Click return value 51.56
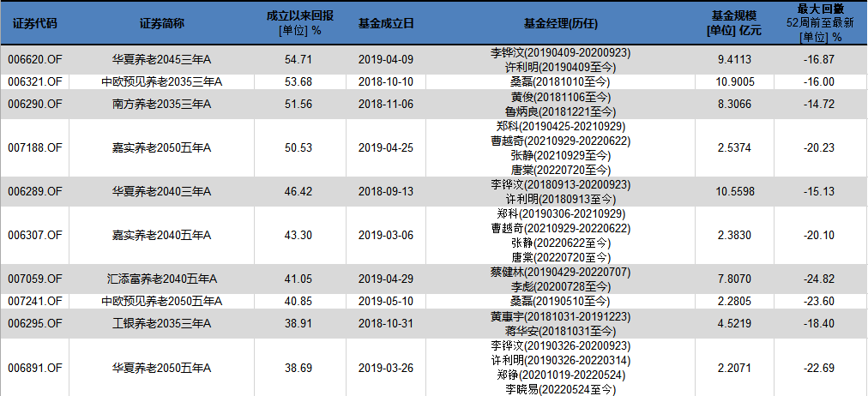 (x=300, y=104)
